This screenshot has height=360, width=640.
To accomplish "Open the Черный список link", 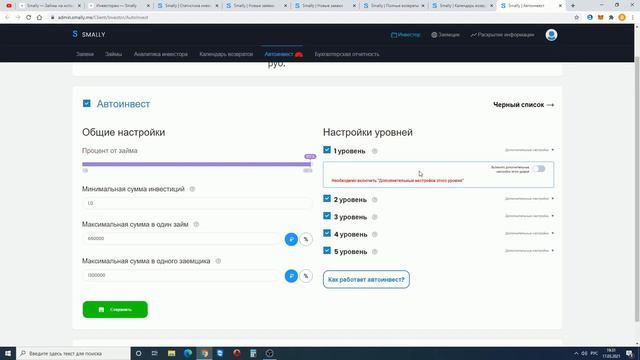I will tap(523, 105).
